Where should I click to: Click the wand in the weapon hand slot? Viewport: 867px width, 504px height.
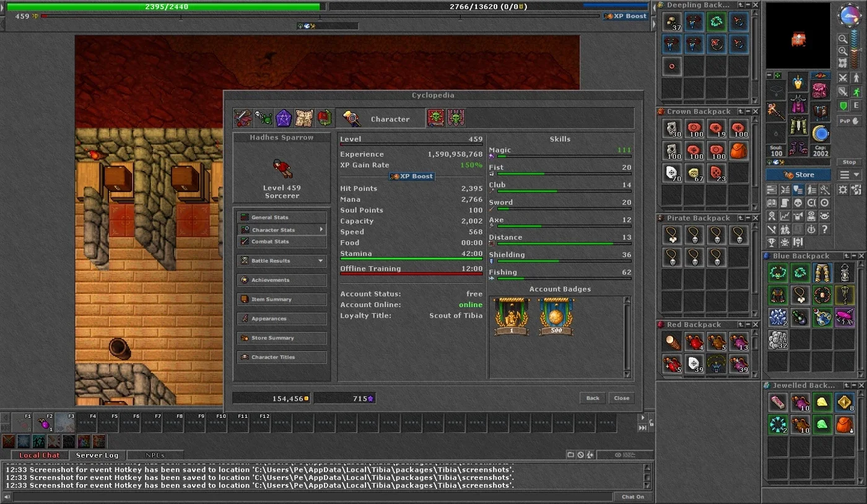coord(776,112)
